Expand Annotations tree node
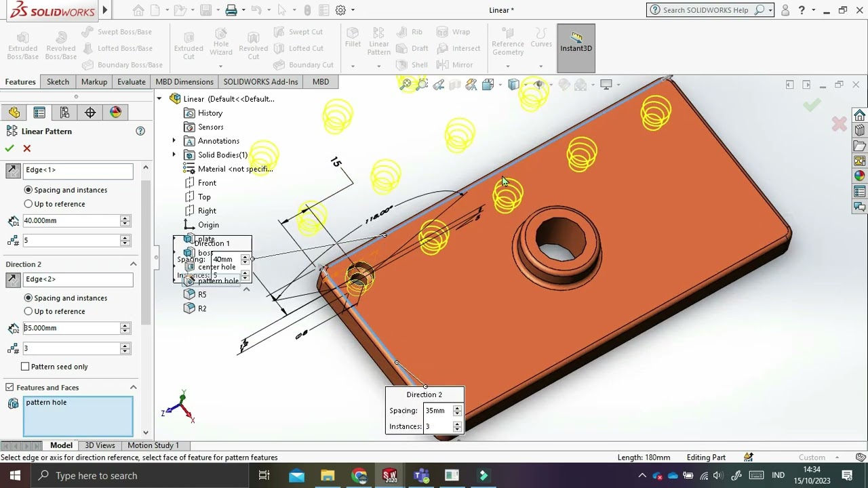The image size is (868, 488). pos(174,141)
